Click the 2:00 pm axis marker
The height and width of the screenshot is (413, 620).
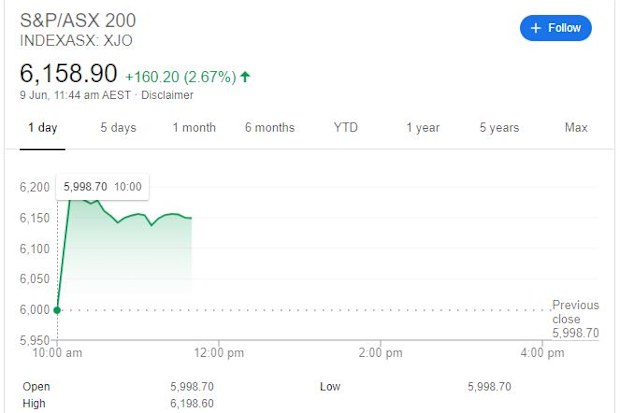pos(380,352)
